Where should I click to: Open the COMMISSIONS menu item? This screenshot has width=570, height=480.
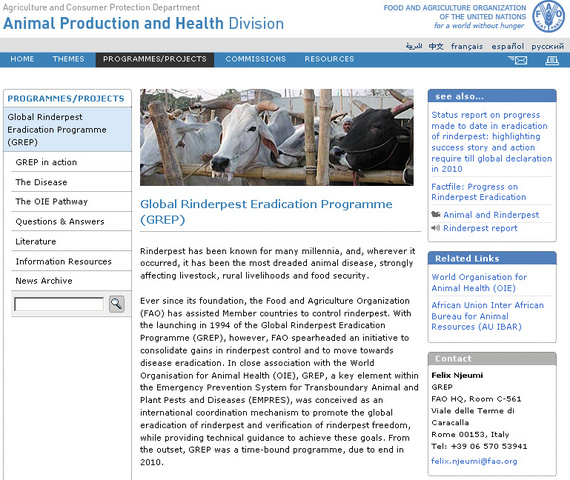[256, 59]
